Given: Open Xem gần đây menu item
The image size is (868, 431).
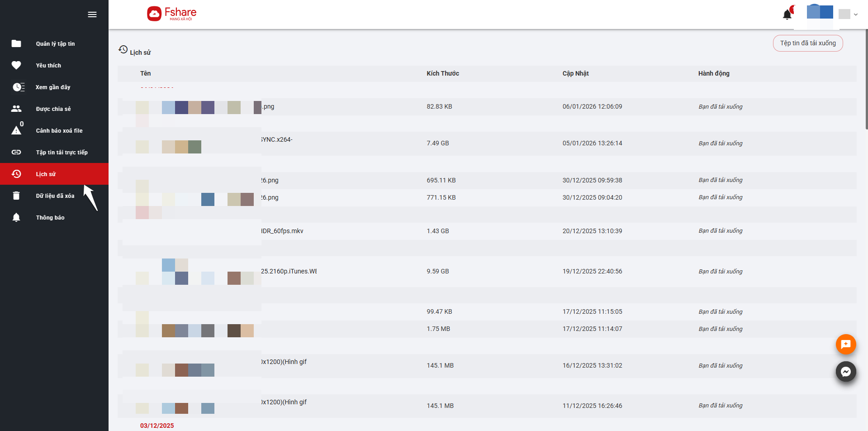Looking at the screenshot, I should 53,87.
